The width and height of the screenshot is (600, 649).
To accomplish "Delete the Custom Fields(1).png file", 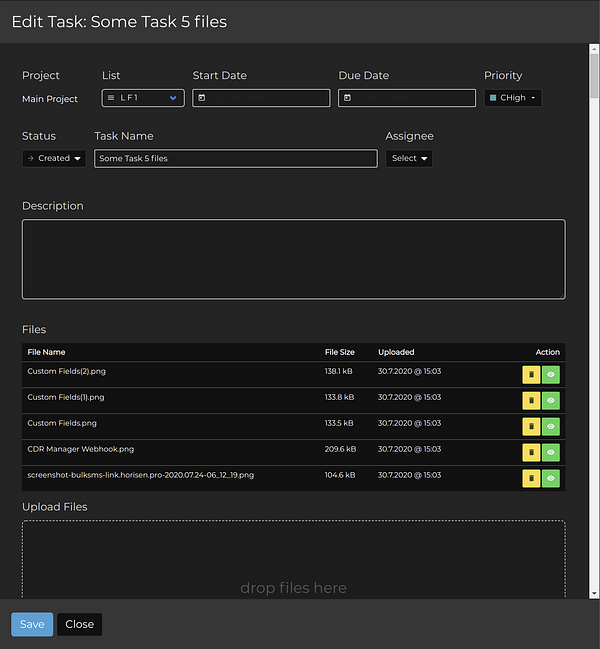I will [530, 400].
